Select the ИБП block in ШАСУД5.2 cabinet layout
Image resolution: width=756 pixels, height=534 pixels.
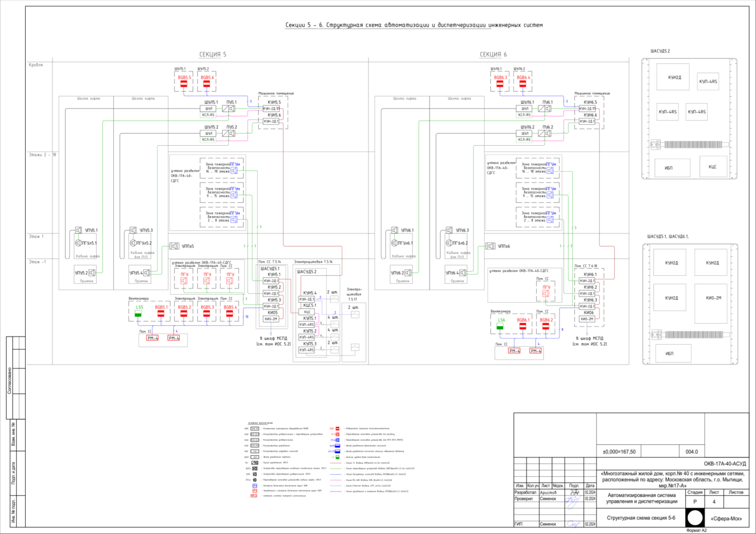(668, 168)
